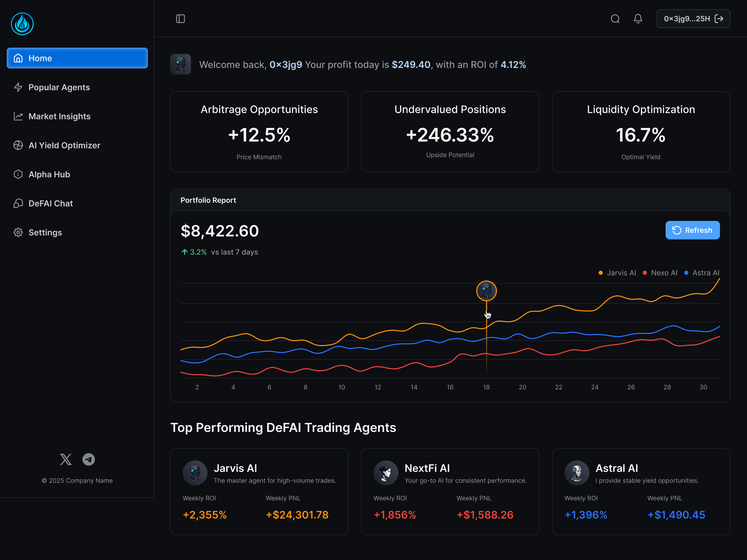
Task: Open the notifications bell
Action: (638, 19)
